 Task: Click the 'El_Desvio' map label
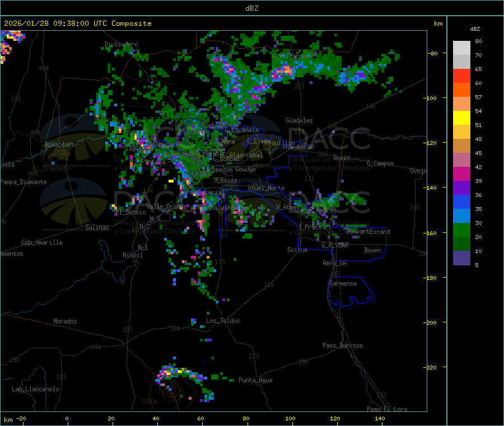click(x=130, y=212)
